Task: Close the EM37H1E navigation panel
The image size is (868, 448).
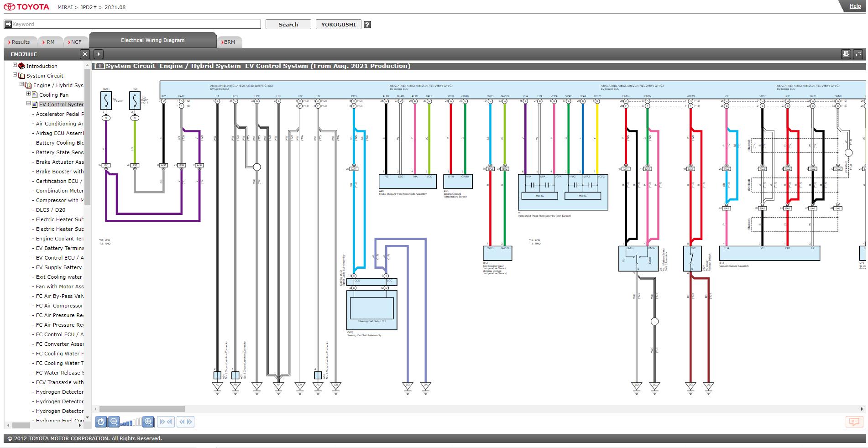Action: pos(84,54)
